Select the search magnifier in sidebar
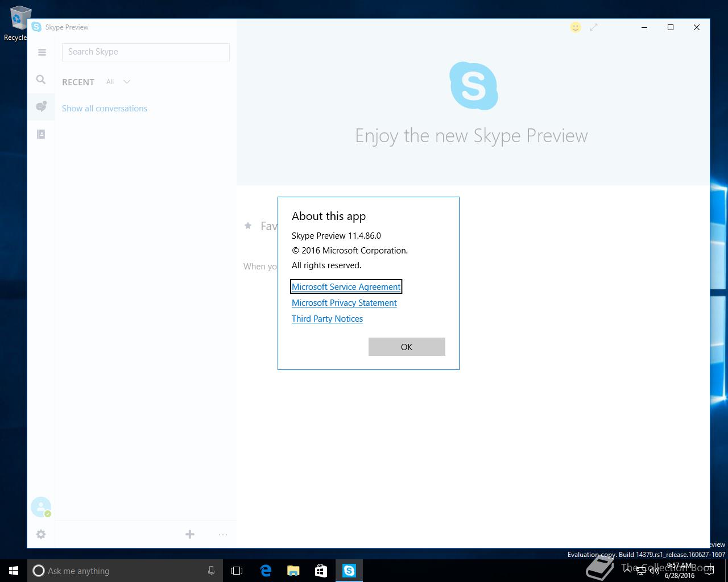The image size is (728, 582). pos(41,80)
